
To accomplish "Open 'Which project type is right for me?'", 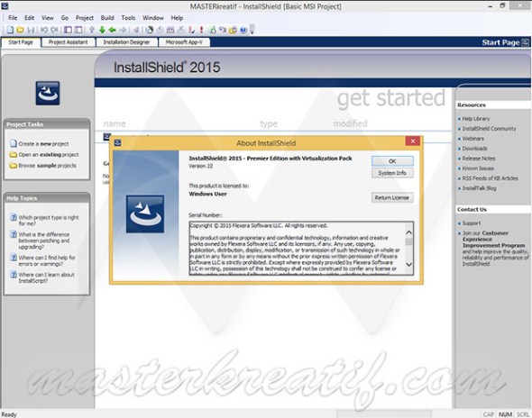I will tap(49, 221).
